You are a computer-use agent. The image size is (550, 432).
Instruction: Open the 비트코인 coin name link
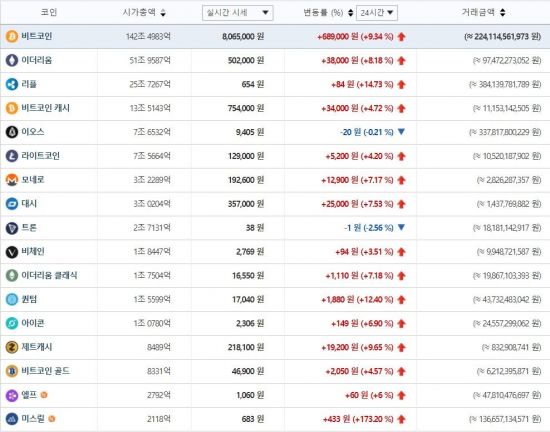37,36
